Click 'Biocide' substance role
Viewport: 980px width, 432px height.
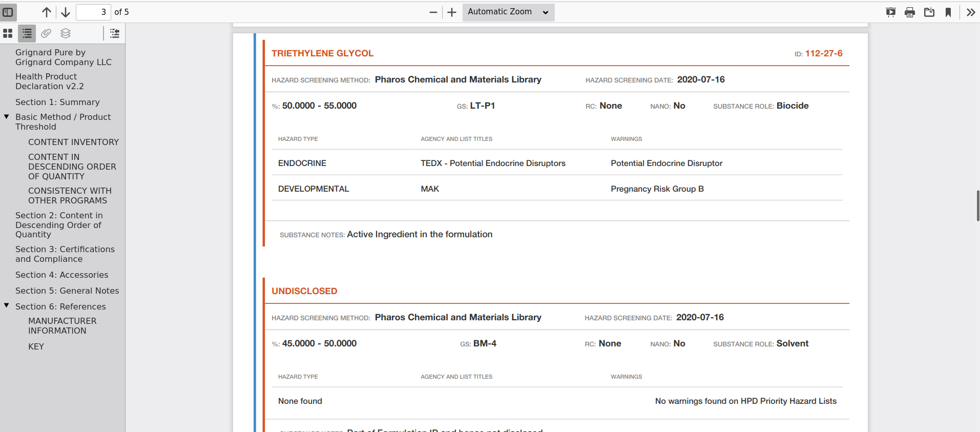[x=793, y=106]
